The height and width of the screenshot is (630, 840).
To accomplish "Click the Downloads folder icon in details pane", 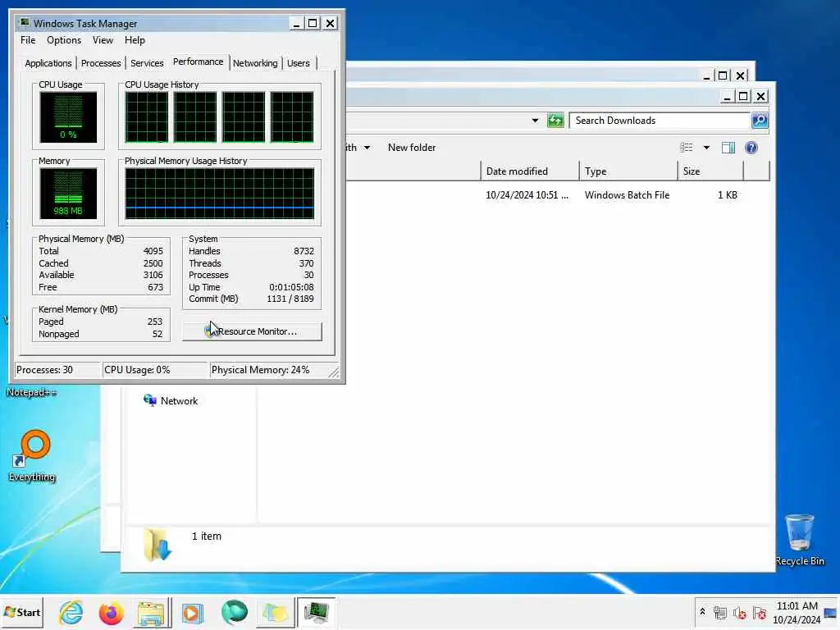I will click(x=157, y=545).
